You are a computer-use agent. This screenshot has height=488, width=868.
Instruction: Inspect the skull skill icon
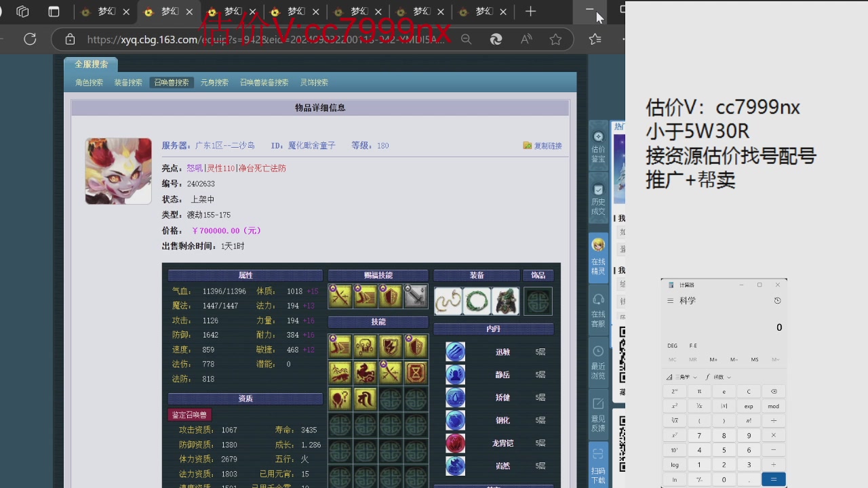365,346
